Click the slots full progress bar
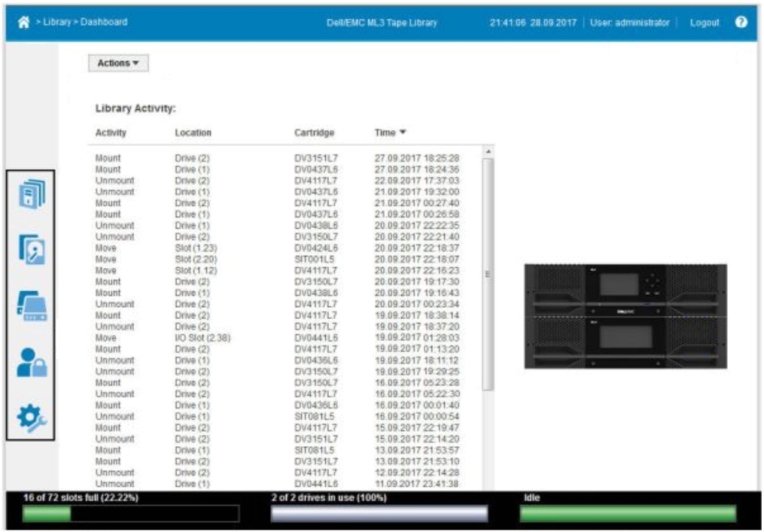764x532 pixels. pos(131,513)
